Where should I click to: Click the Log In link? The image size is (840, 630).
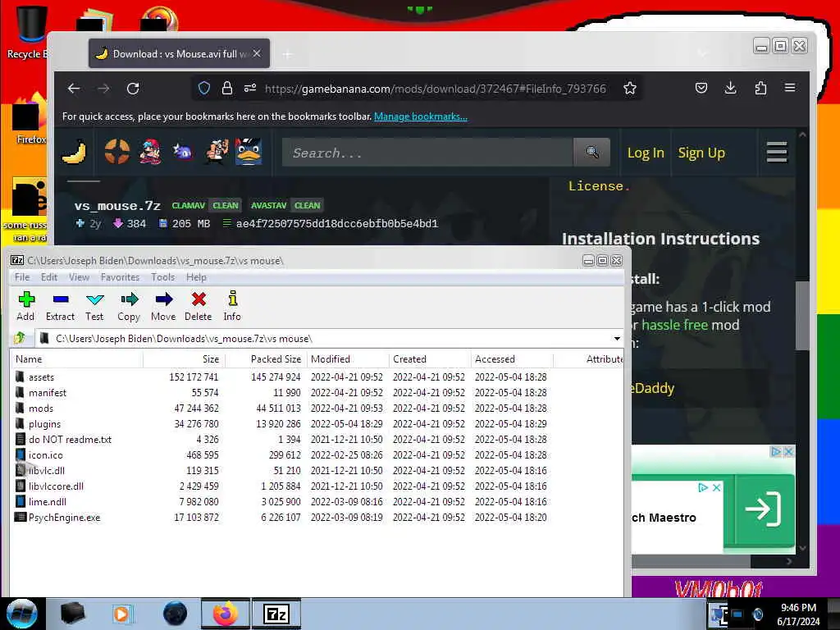[646, 153]
